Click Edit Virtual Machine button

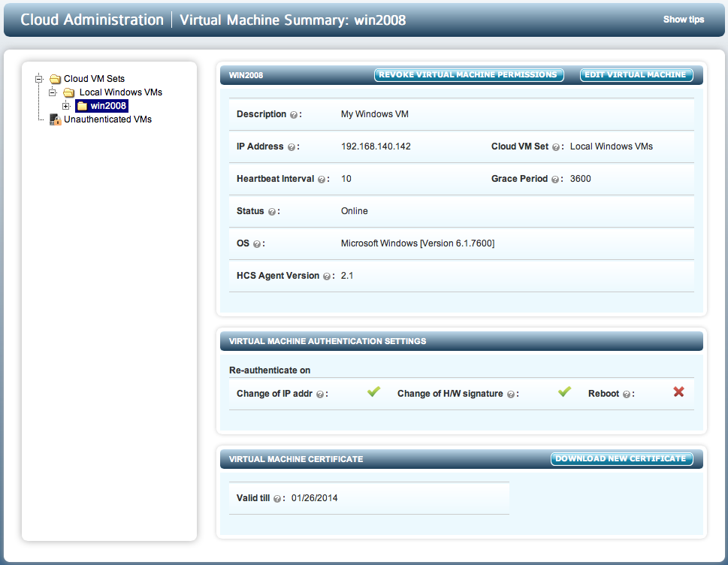tap(636, 75)
